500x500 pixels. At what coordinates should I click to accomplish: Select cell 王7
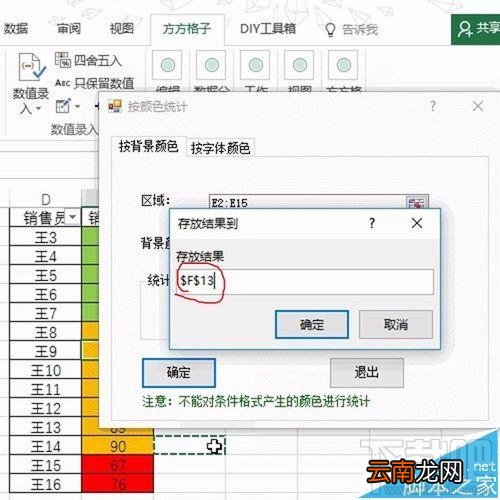(46, 313)
